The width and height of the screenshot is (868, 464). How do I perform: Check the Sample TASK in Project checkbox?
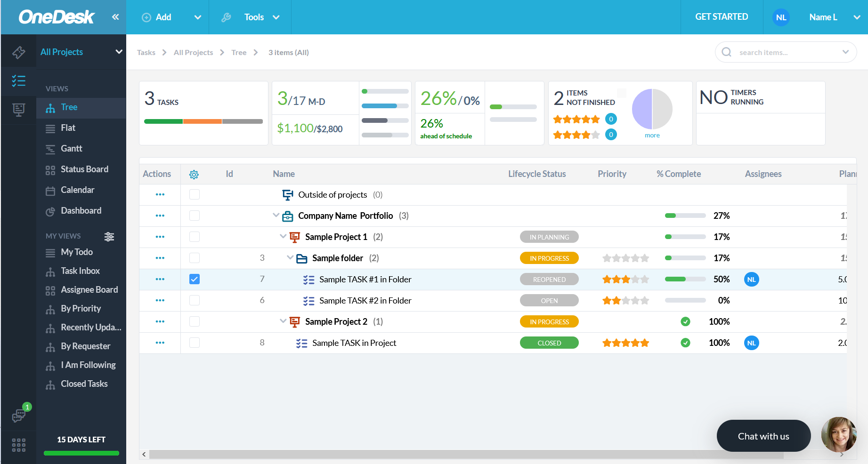[x=195, y=343]
